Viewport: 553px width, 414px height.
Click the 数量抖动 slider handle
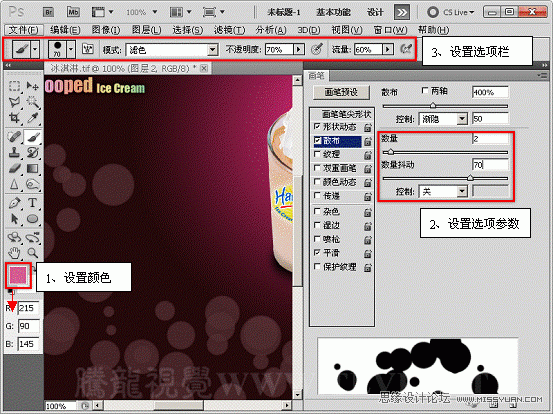coord(470,178)
